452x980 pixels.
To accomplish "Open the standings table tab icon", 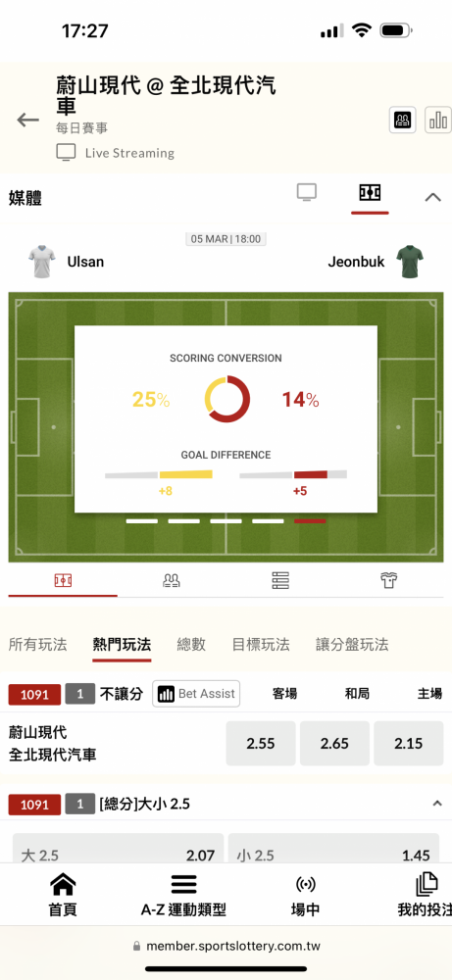I will point(280,580).
